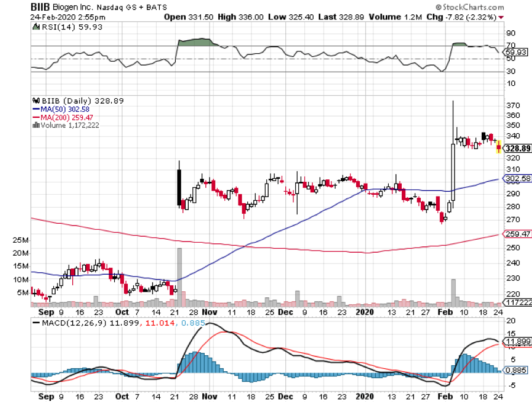
Task: Click the 117222 volume tag on axis
Action: [x=518, y=303]
